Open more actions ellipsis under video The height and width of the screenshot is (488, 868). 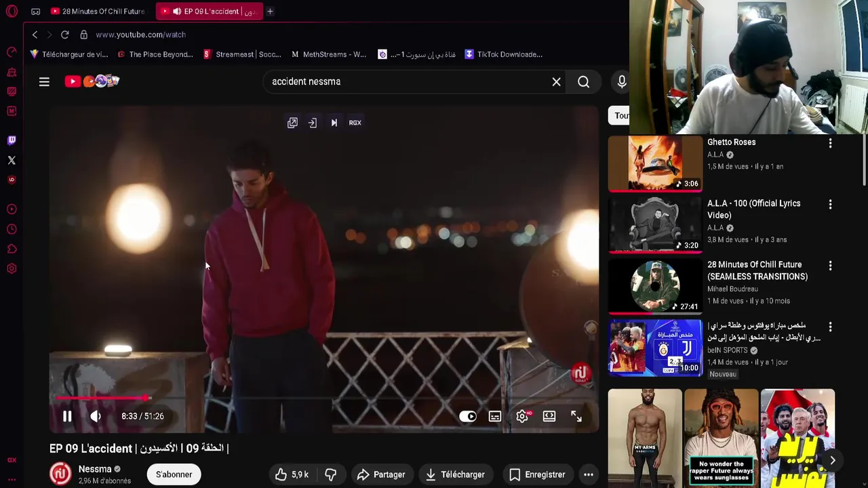[x=589, y=474]
